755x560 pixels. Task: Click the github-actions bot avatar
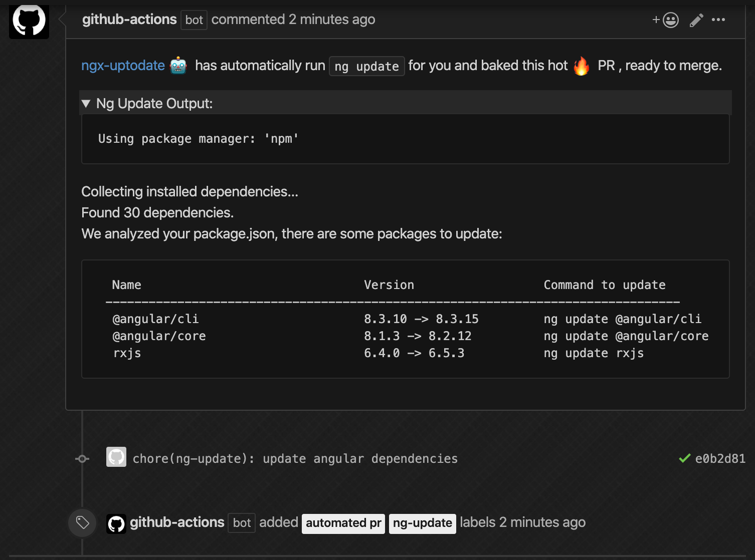(29, 21)
